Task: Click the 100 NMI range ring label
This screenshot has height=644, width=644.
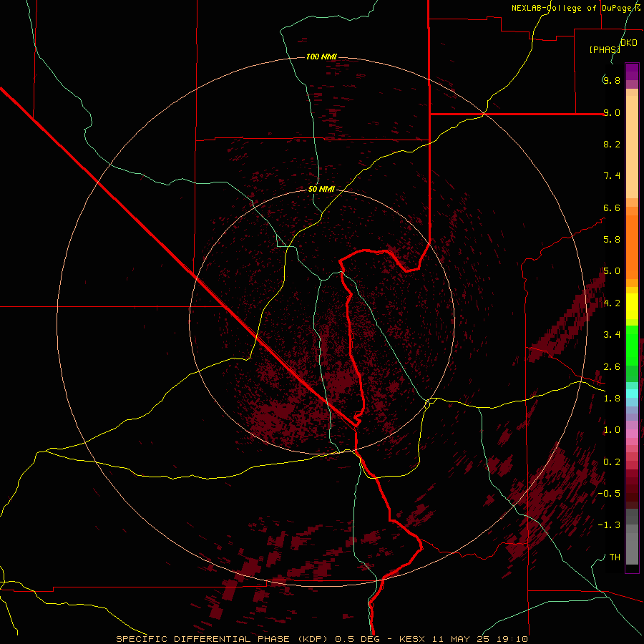Action: pyautogui.click(x=321, y=57)
